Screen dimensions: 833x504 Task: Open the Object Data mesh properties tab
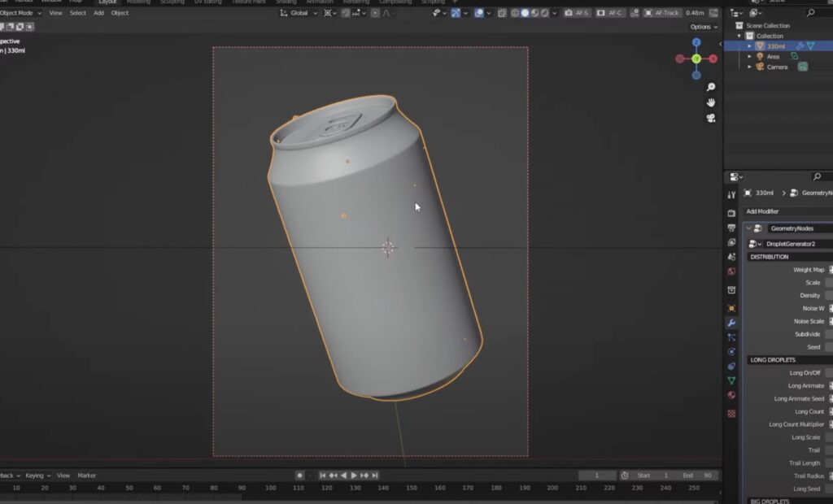(731, 380)
